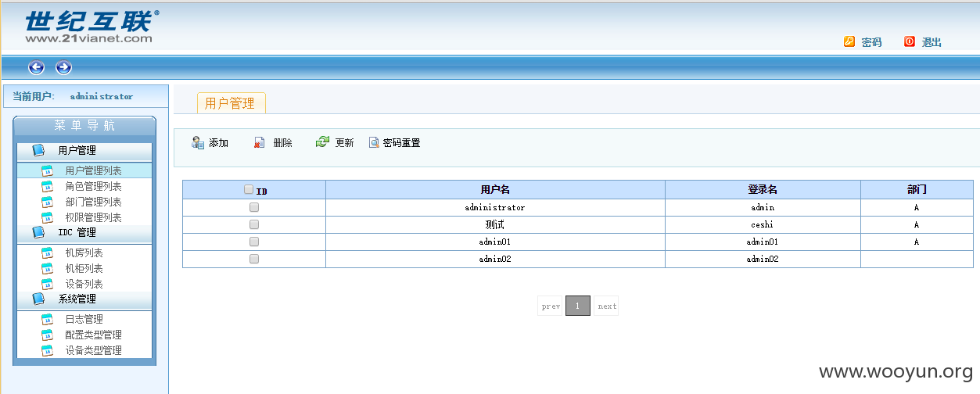
Task: Click the login name cell 'ceshi'
Action: 762,224
